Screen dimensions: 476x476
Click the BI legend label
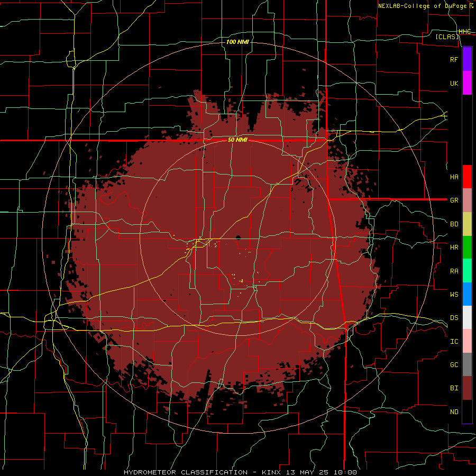[x=454, y=388]
